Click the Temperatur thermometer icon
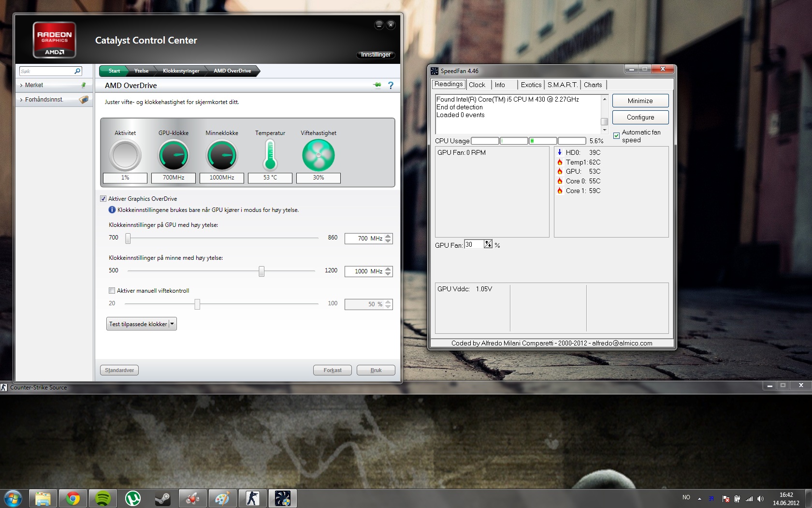Viewport: 812px width, 508px height. coord(270,155)
